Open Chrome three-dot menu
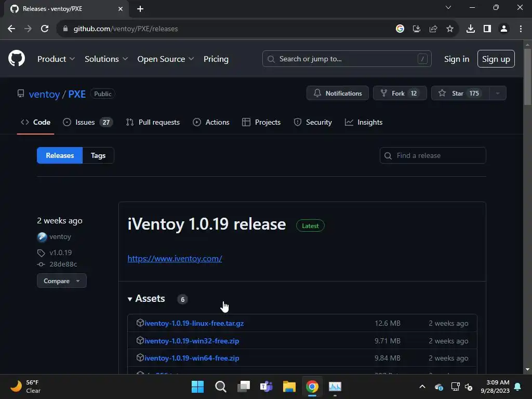 [521, 29]
